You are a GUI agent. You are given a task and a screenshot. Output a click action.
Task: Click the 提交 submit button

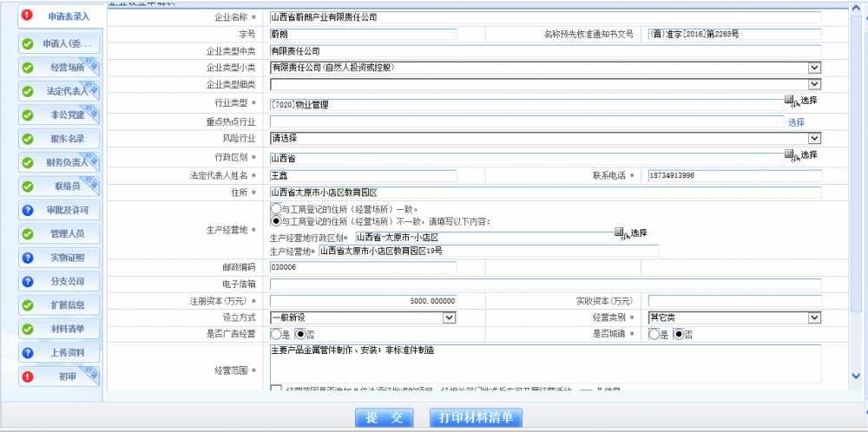(x=385, y=418)
